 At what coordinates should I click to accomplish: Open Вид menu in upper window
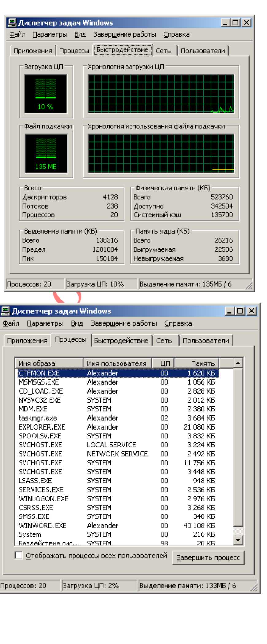[80, 34]
